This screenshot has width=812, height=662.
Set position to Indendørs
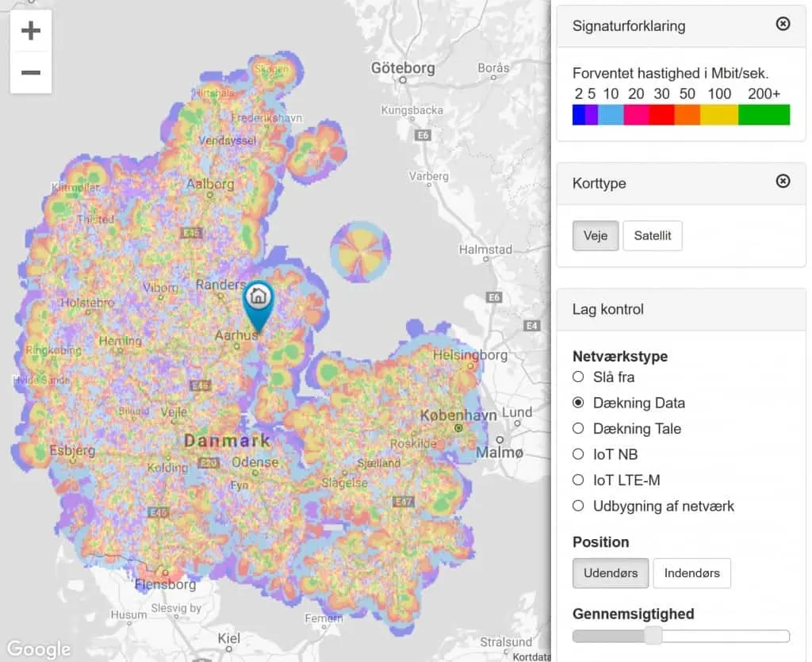[691, 573]
